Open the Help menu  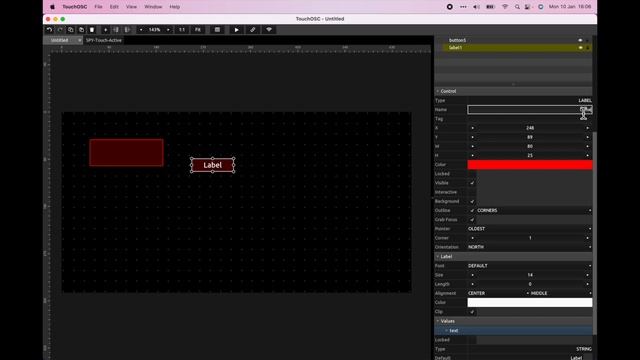(x=175, y=7)
